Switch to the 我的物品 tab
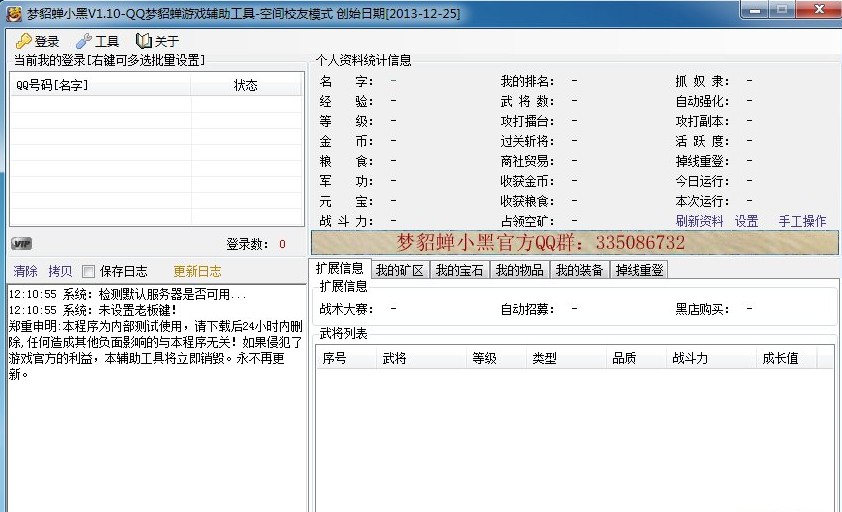The image size is (842, 512). (x=520, y=270)
